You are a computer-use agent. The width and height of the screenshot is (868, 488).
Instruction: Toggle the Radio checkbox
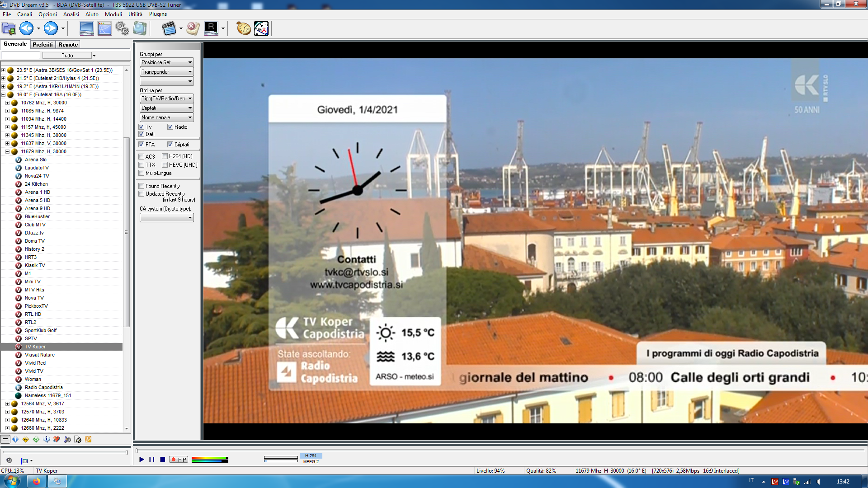click(170, 127)
